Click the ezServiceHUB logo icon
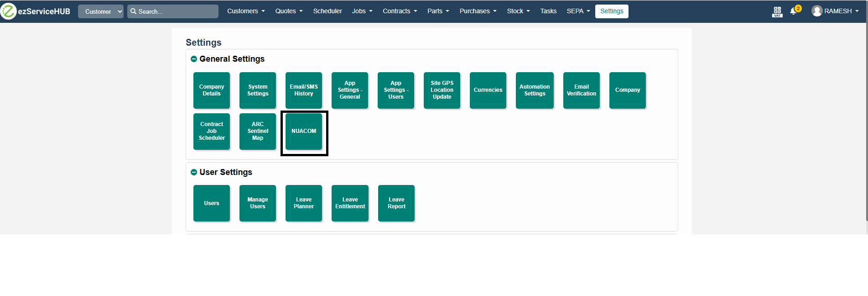This screenshot has width=868, height=296. tap(9, 11)
